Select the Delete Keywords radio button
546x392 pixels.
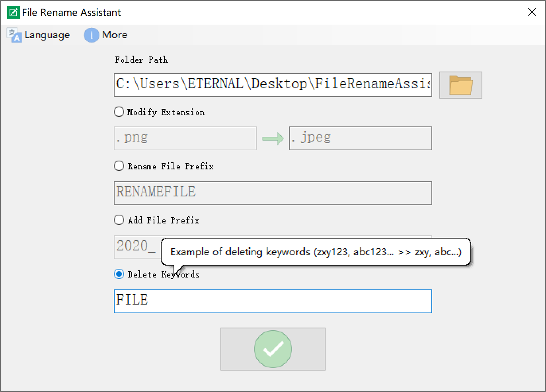click(x=119, y=274)
